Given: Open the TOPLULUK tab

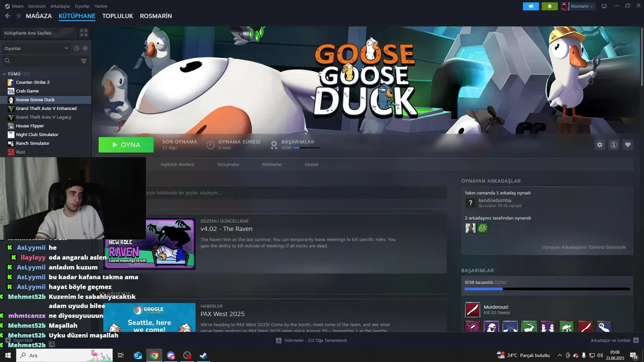Looking at the screenshot, I should [118, 16].
